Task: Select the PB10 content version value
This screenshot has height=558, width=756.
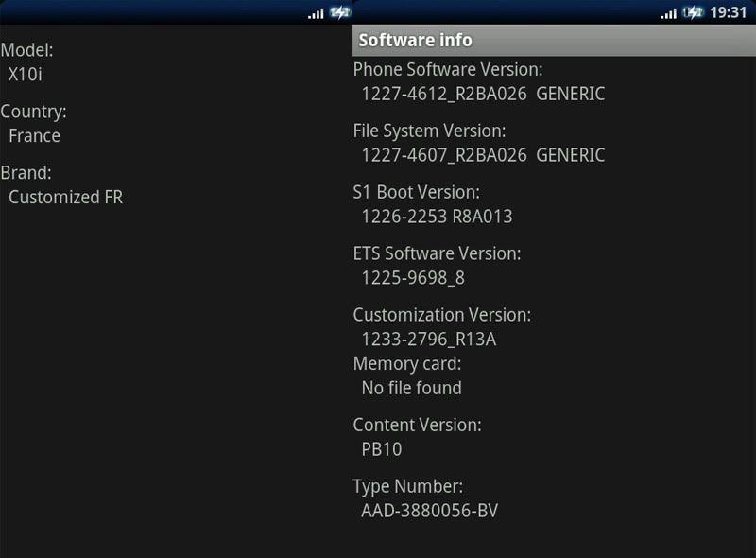Action: coord(382,449)
